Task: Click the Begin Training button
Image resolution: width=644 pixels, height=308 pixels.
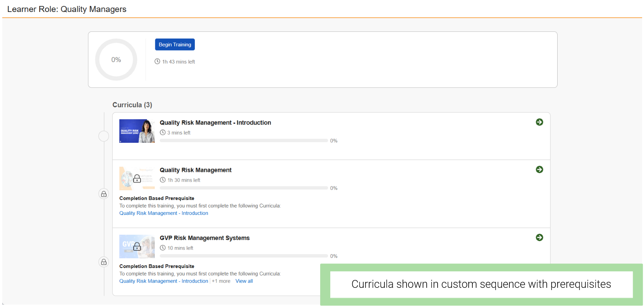Action: tap(175, 44)
